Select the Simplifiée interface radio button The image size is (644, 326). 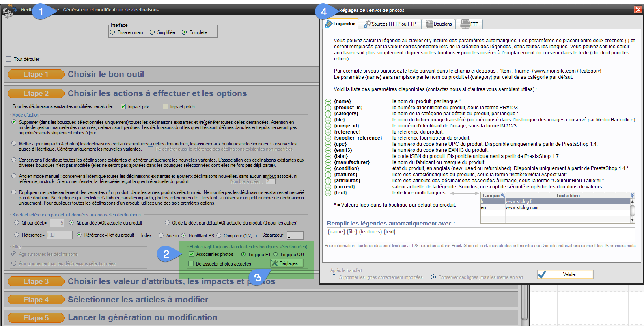click(x=152, y=32)
